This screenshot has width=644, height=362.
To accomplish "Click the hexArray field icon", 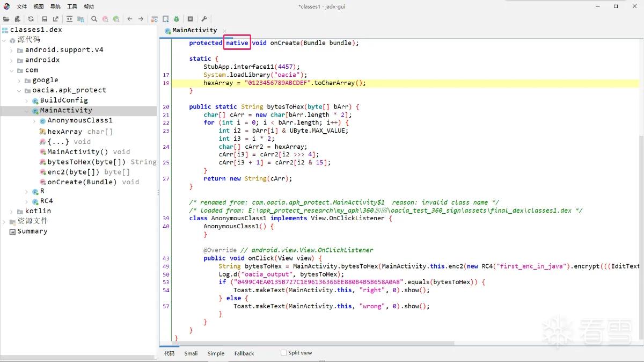I will [x=42, y=132].
